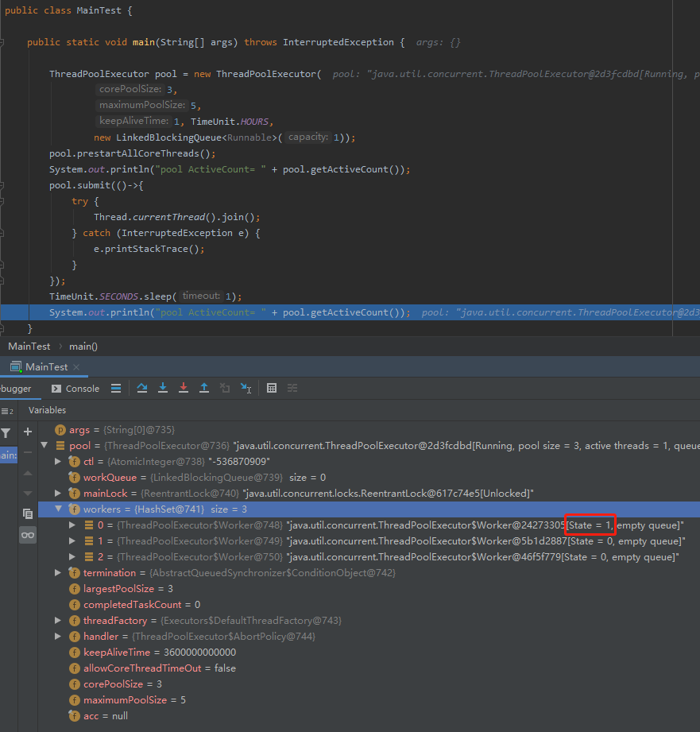Move watch down arrow icon
The height and width of the screenshot is (732, 700).
pos(28,493)
